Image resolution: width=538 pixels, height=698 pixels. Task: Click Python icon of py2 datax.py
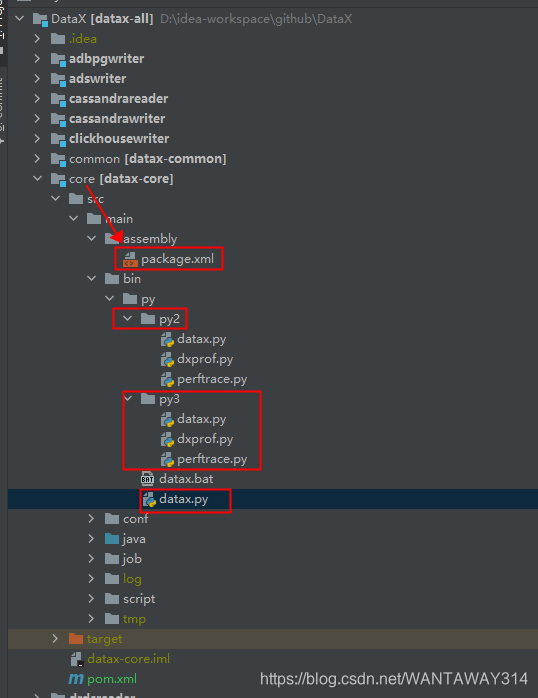click(x=167, y=340)
